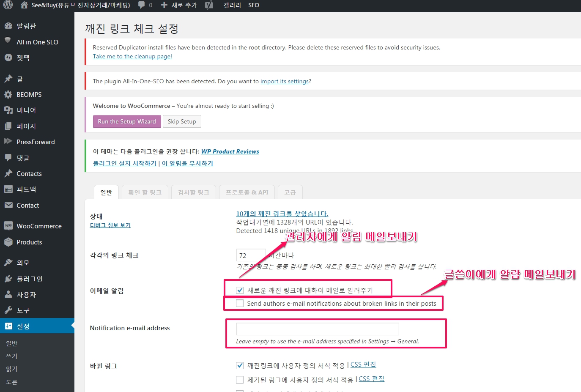This screenshot has height=392, width=581.
Task: Click the Yoast SEO icon in admin bar
Action: (209, 5)
